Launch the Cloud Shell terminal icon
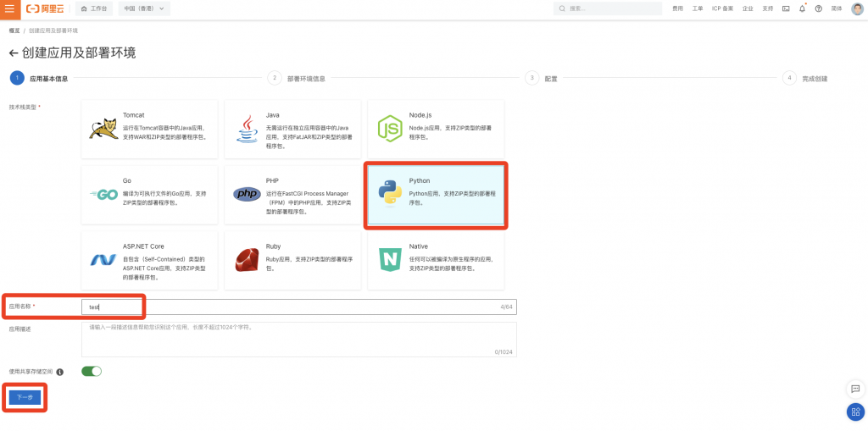Image resolution: width=868 pixels, height=431 pixels. pyautogui.click(x=786, y=8)
